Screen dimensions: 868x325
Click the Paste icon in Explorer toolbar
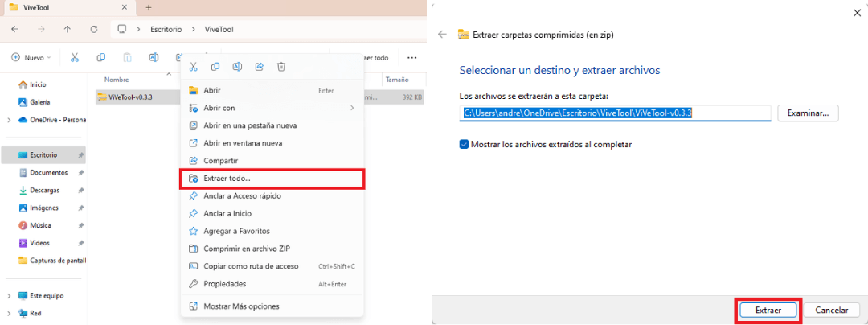(127, 58)
